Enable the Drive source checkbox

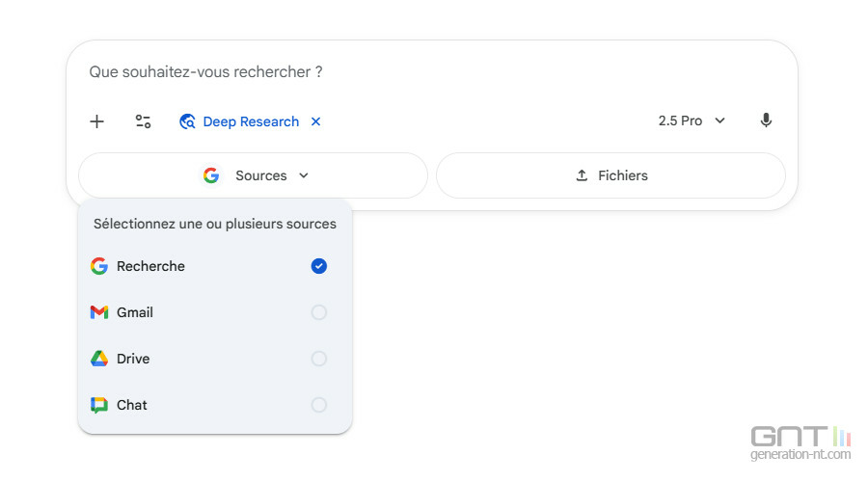click(319, 359)
